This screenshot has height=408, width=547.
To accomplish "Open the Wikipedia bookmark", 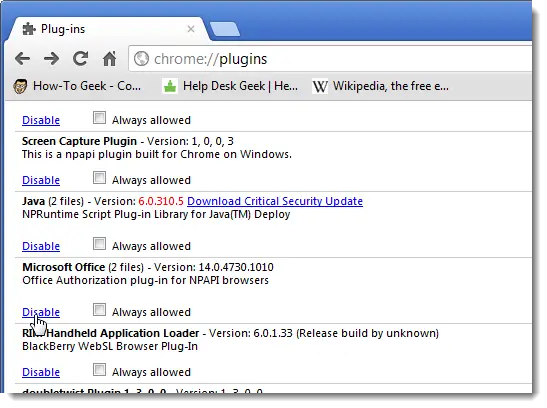I will (x=381, y=86).
